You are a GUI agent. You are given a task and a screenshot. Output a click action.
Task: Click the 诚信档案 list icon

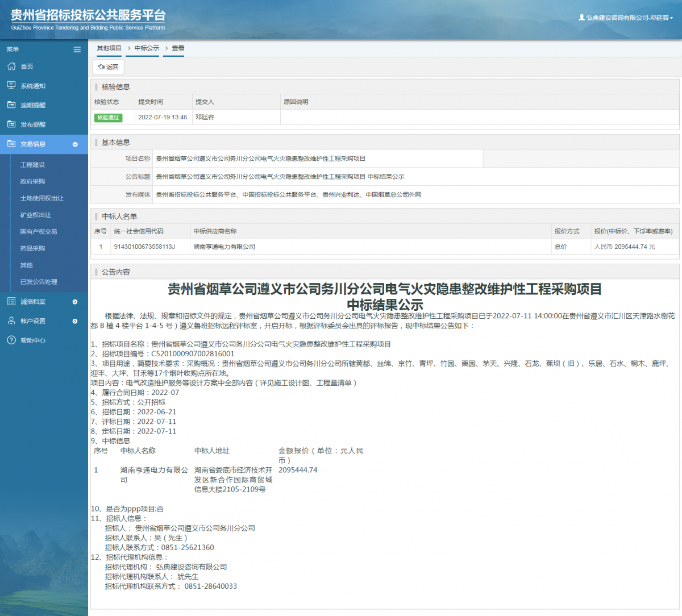(x=11, y=302)
